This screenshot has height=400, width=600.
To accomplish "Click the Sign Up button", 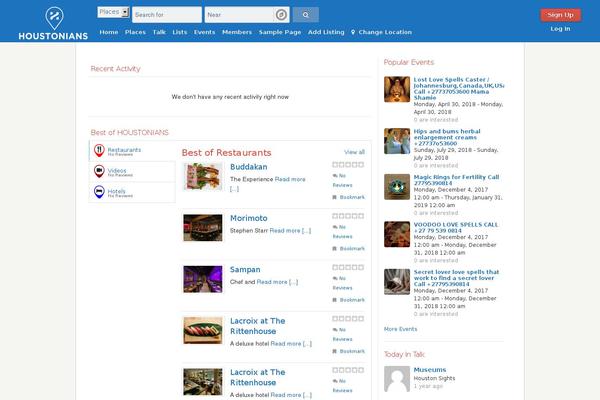I will point(561,15).
